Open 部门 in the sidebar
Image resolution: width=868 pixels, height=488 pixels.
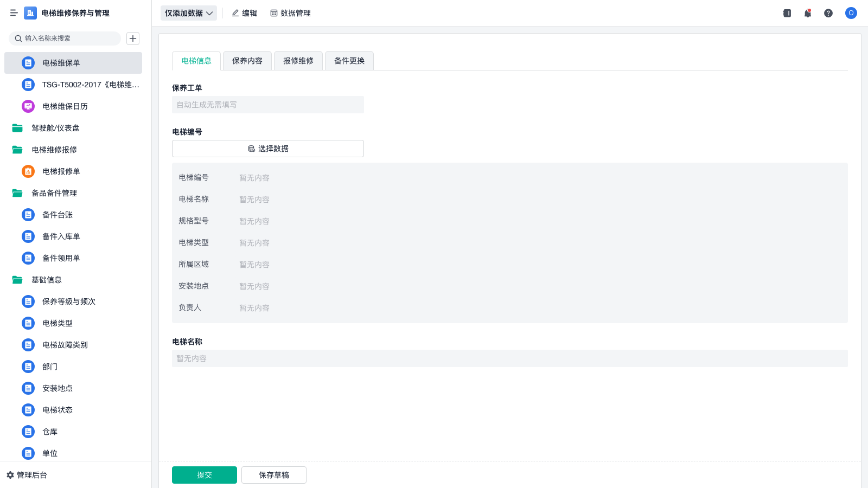tap(73, 367)
